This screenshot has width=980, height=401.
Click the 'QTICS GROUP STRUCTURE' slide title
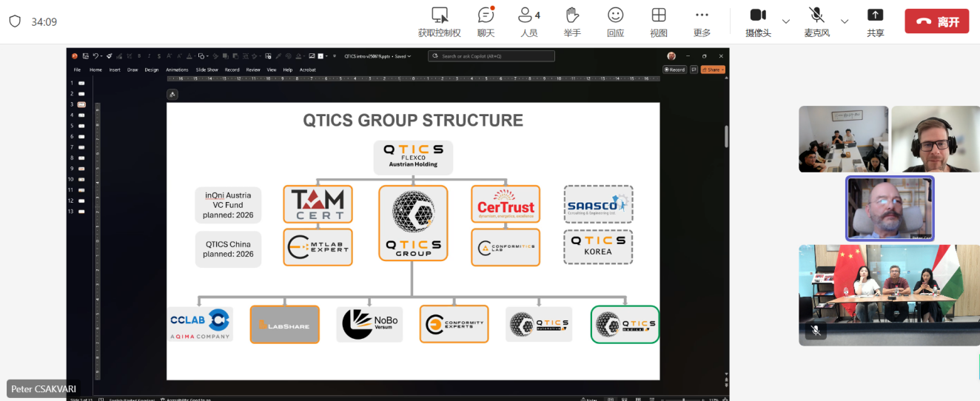coord(413,121)
